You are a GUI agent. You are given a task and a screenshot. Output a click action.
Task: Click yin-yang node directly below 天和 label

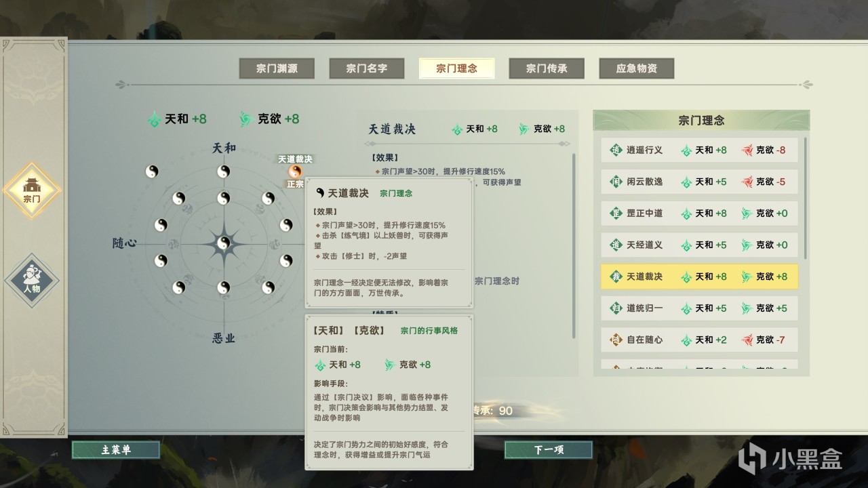(224, 171)
